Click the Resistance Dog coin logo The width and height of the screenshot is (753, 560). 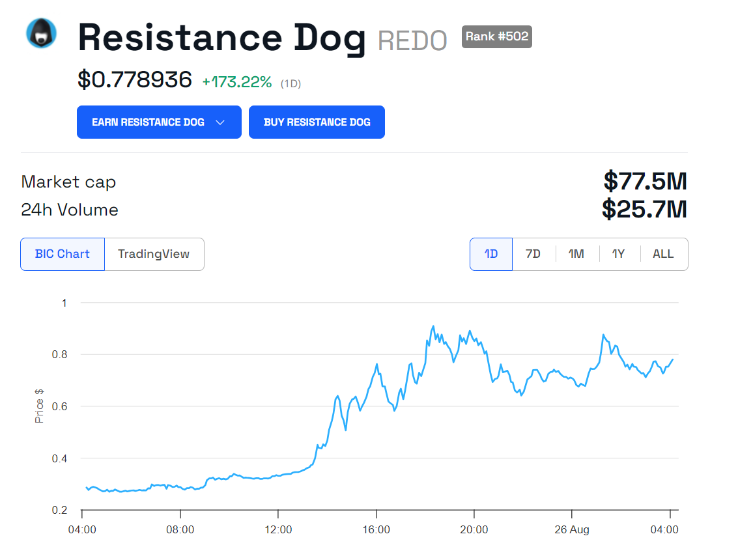tap(41, 33)
